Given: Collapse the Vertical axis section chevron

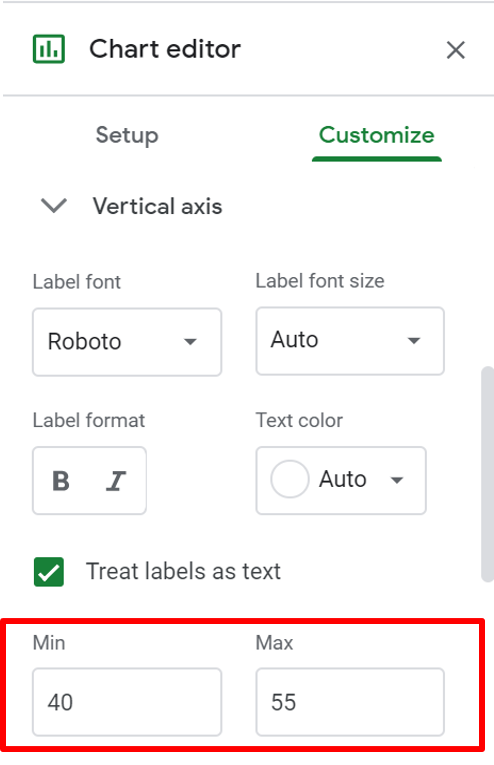Looking at the screenshot, I should point(54,205).
